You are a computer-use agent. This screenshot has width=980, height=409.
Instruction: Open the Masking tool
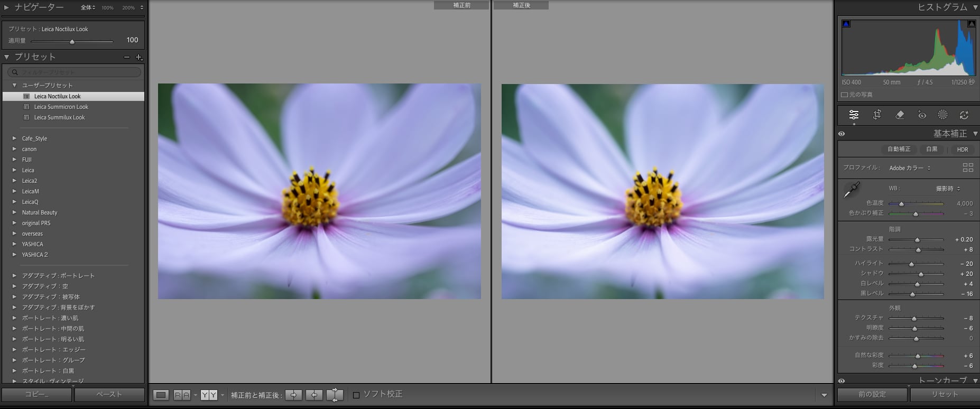tap(942, 115)
